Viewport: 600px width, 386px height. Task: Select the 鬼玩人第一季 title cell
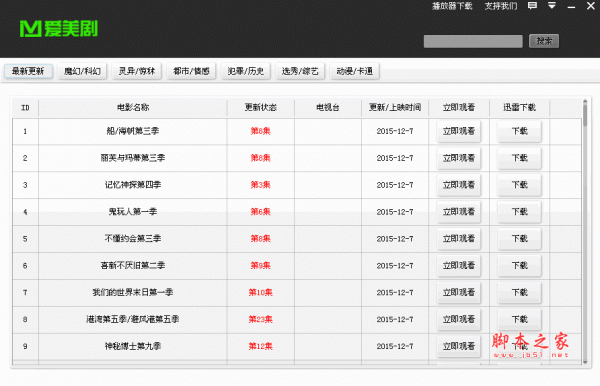pyautogui.click(x=133, y=212)
